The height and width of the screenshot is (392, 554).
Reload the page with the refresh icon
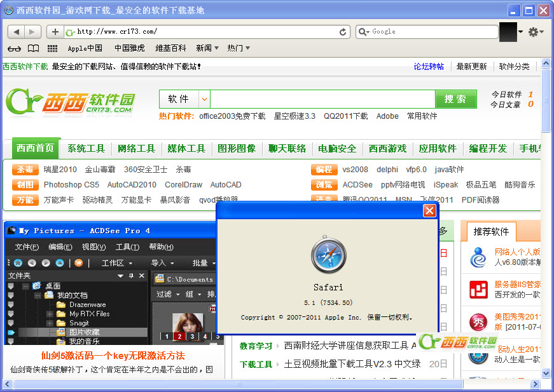[343, 32]
